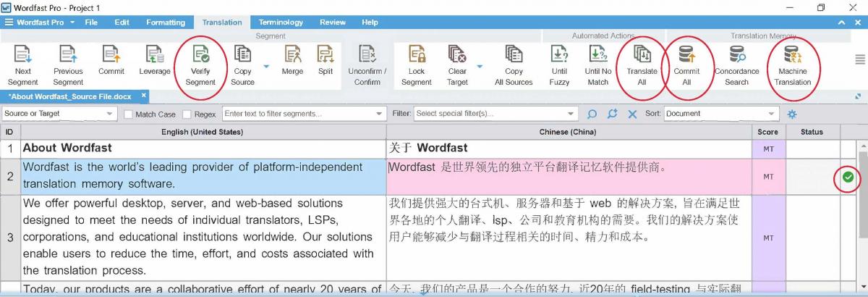The image size is (868, 297).
Task: Click MT score cell in row 3
Action: (x=768, y=238)
